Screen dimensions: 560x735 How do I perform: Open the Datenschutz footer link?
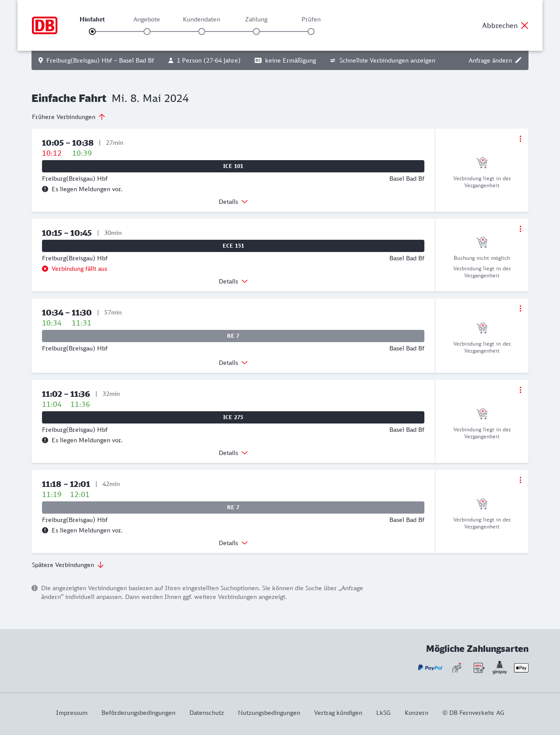tap(206, 713)
